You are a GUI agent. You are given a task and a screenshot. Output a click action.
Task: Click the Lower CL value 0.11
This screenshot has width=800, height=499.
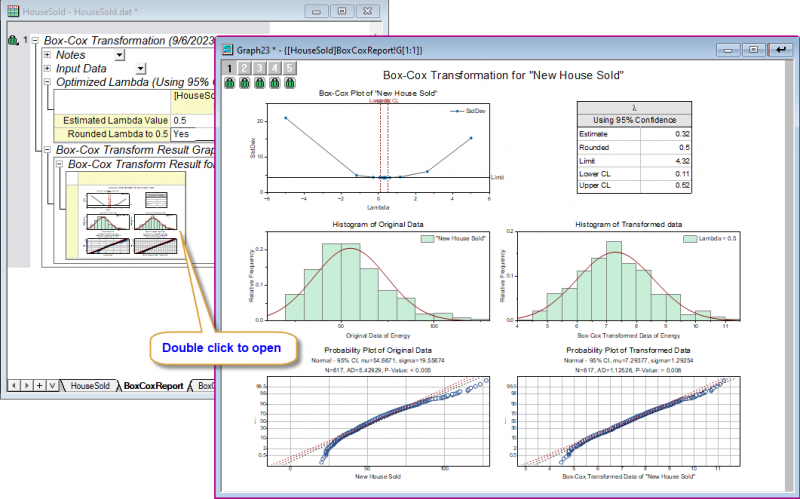[x=666, y=173]
